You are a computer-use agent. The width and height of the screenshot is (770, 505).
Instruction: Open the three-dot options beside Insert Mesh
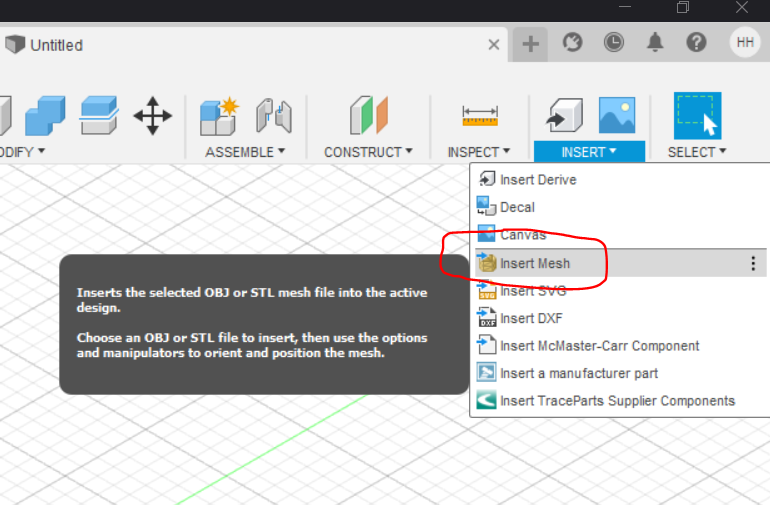(753, 264)
